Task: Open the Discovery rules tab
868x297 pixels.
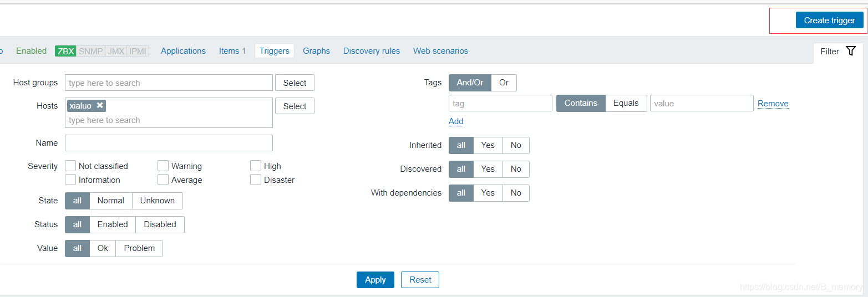Action: 372,51
